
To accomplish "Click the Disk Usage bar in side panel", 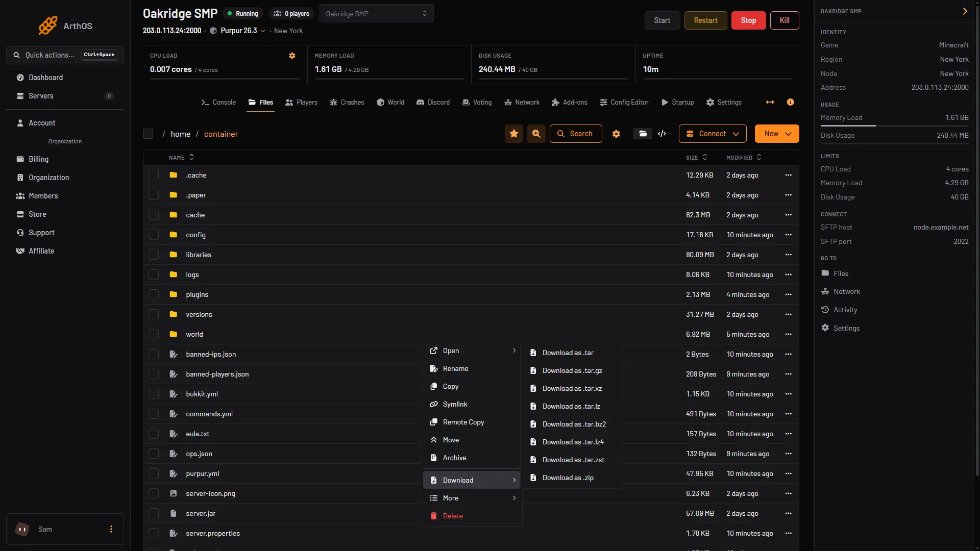I will click(894, 143).
